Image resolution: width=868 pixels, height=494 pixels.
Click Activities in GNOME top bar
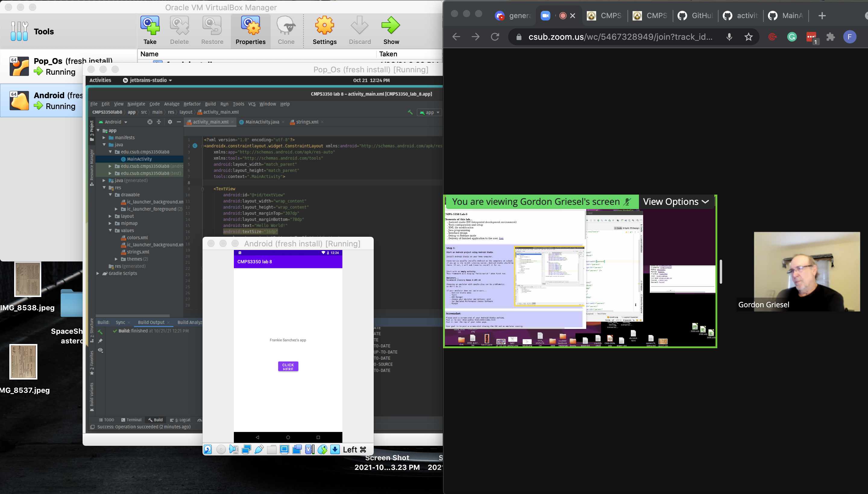[x=100, y=80]
